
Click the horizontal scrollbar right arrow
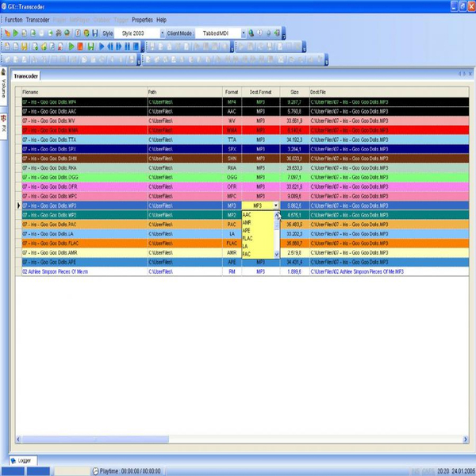(x=466, y=439)
